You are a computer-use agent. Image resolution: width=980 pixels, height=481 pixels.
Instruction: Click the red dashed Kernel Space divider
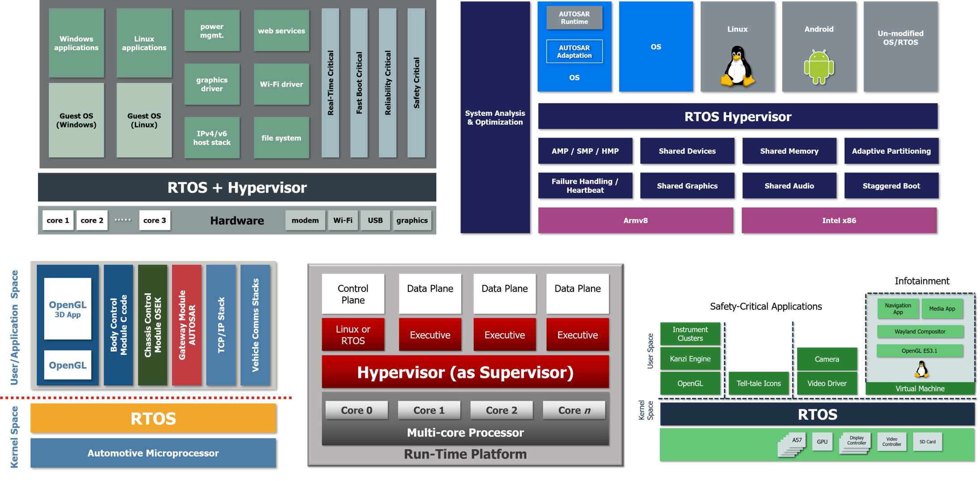coord(148,397)
